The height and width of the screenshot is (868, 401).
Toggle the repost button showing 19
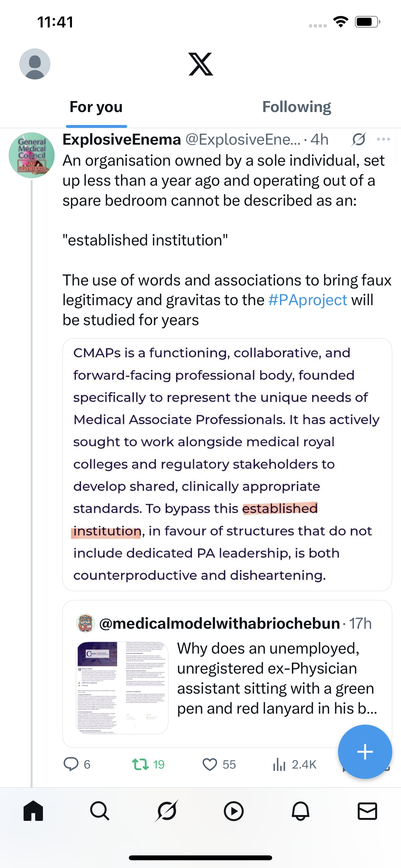point(141,764)
